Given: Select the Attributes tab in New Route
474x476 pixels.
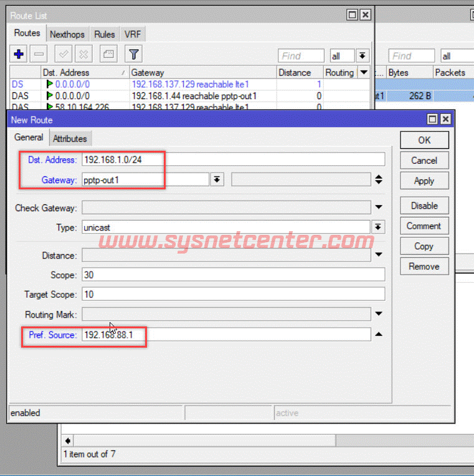Looking at the screenshot, I should point(70,139).
